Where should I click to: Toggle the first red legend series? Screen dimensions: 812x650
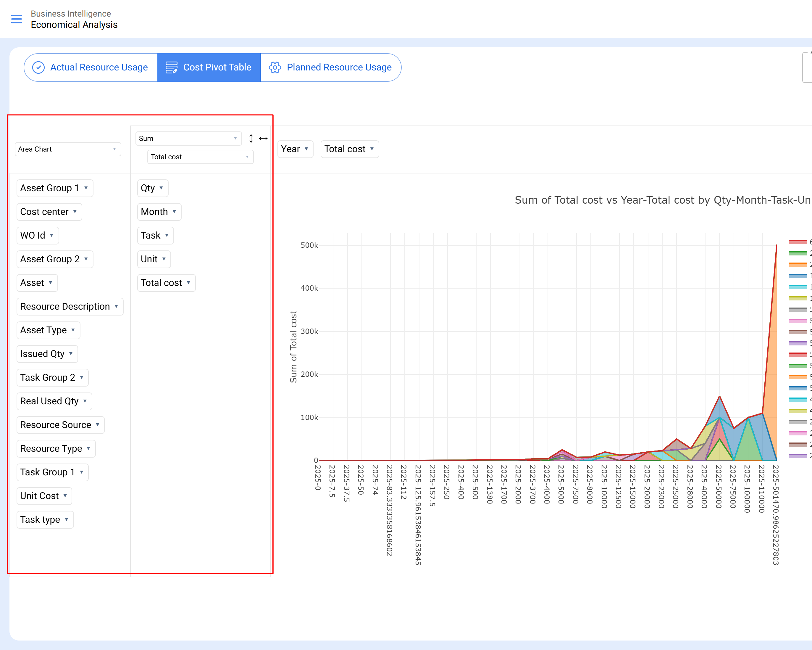pos(797,242)
